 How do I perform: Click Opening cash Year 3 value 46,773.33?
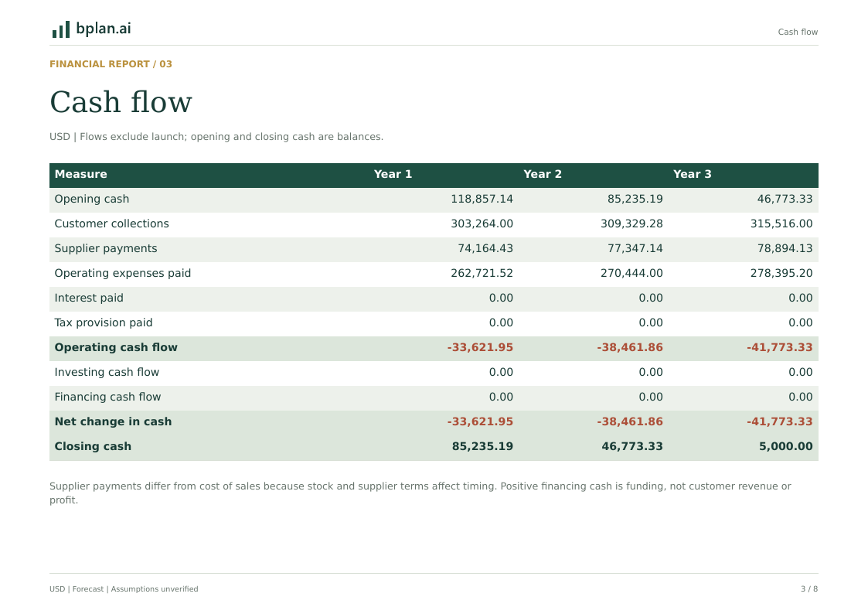click(x=785, y=200)
